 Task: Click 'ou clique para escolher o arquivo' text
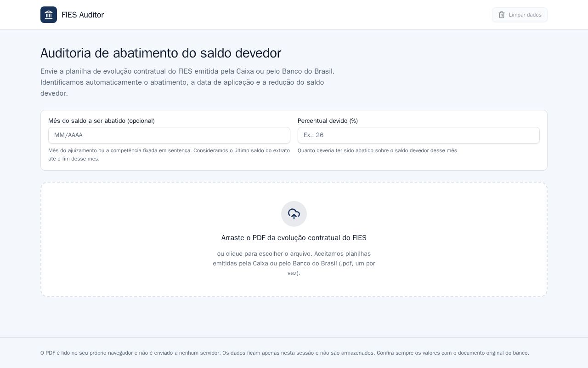click(294, 263)
